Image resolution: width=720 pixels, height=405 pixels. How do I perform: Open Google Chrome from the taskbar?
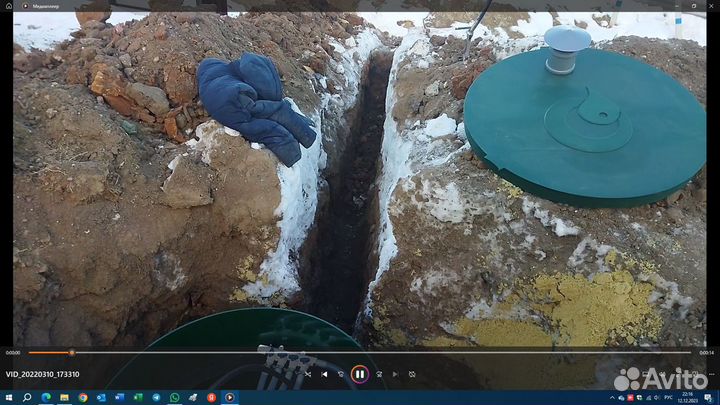(x=82, y=397)
